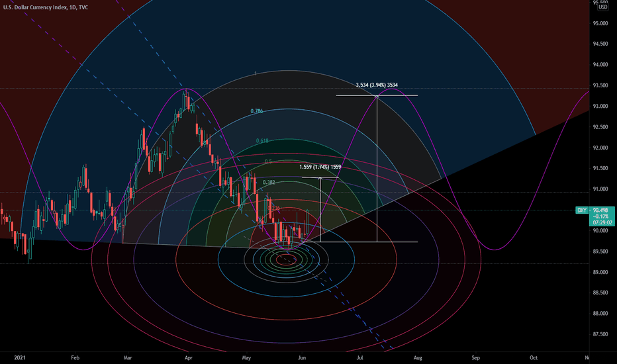This screenshot has width=617, height=364.
Task: Click the 0.236 Fibonacci arc label
Action: click(x=273, y=208)
